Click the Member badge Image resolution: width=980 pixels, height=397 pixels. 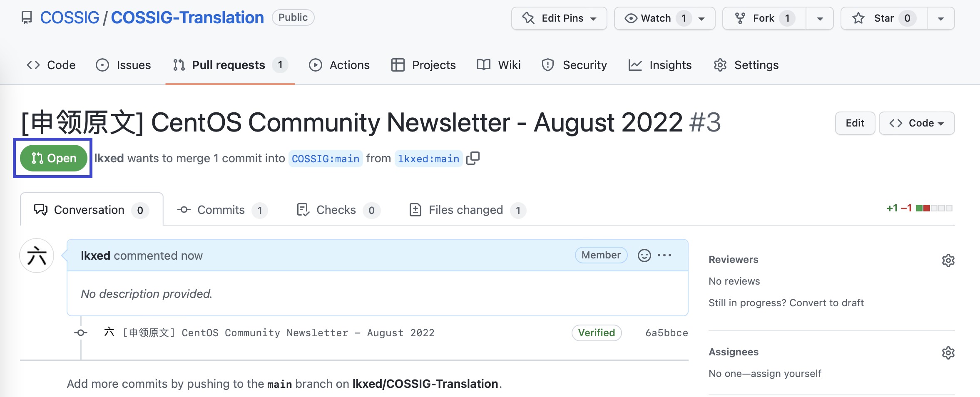[x=601, y=255]
